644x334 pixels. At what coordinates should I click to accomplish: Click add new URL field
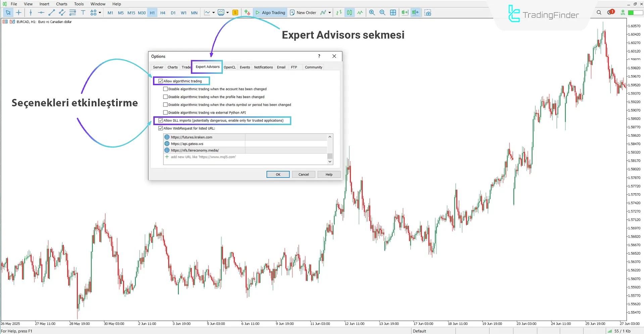203,157
